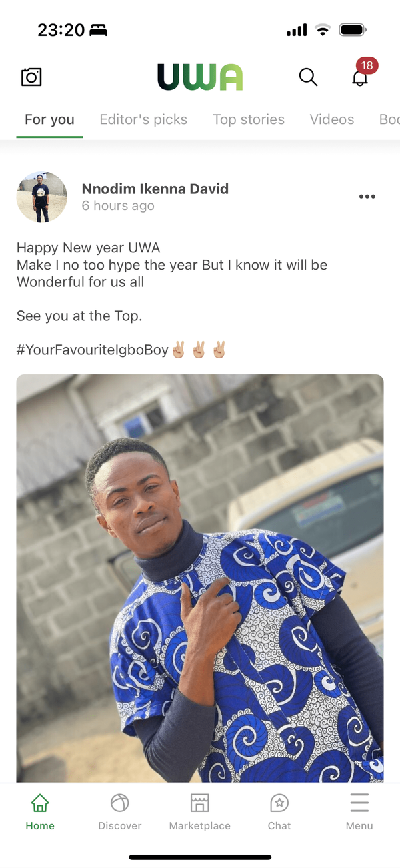Image resolution: width=400 pixels, height=868 pixels.
Task: Tap the #YourFavouriteIgboBoy hashtag
Action: pyautogui.click(x=93, y=350)
